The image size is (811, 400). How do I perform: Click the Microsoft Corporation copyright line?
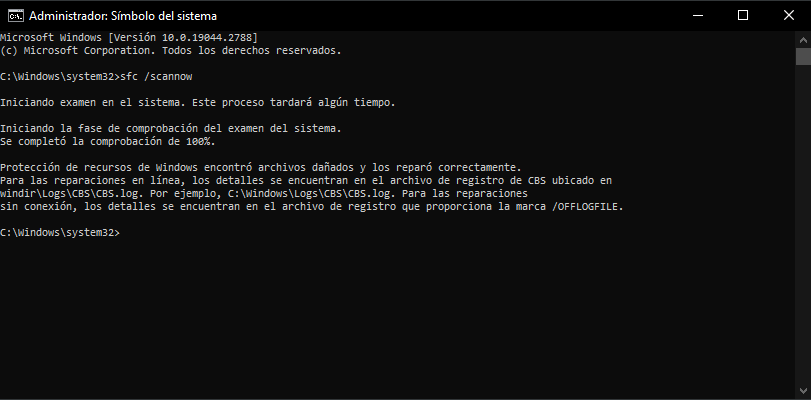(x=171, y=51)
